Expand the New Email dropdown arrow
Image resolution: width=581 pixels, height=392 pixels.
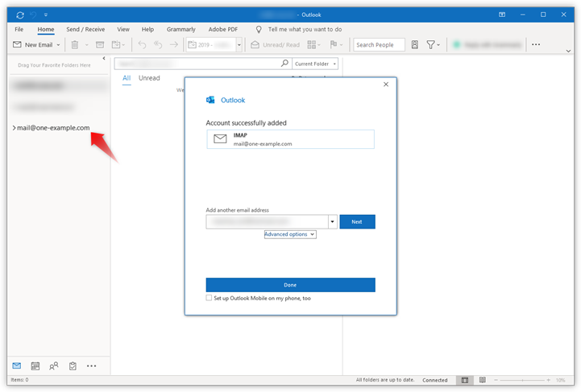click(x=58, y=45)
